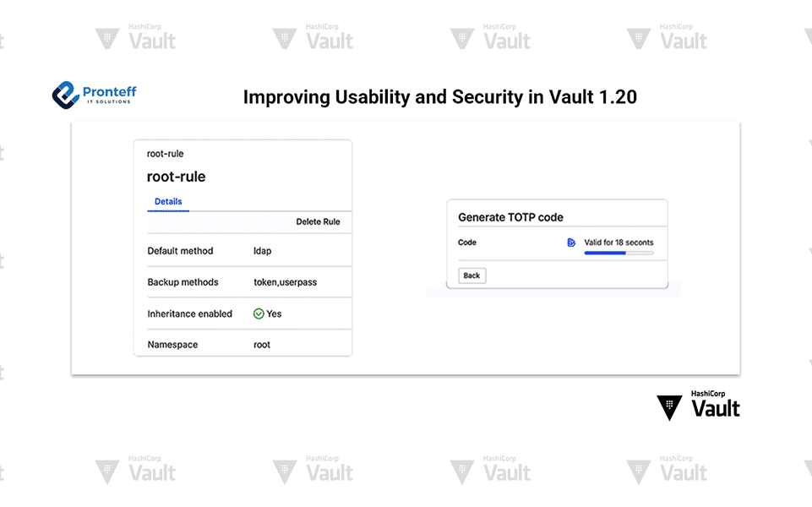Click the Back button in TOTP panel
812x507 pixels.
471,275
